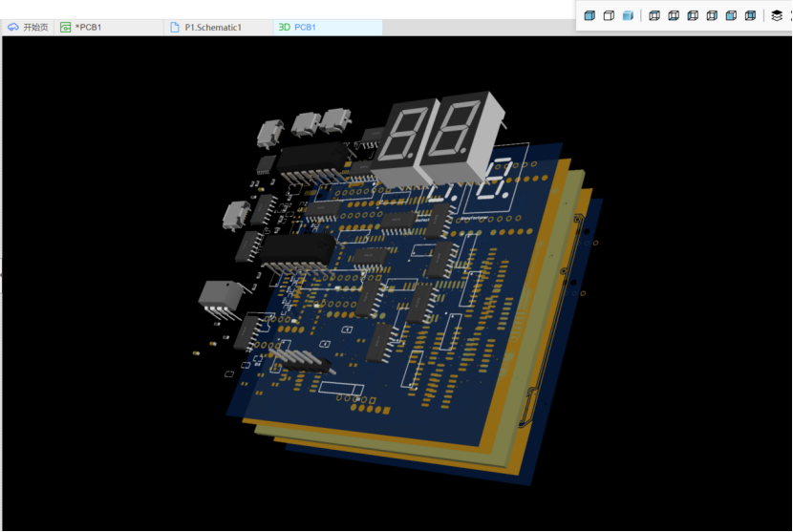The width and height of the screenshot is (793, 532).
Task: Switch to the back view cube icon
Action: (x=751, y=15)
